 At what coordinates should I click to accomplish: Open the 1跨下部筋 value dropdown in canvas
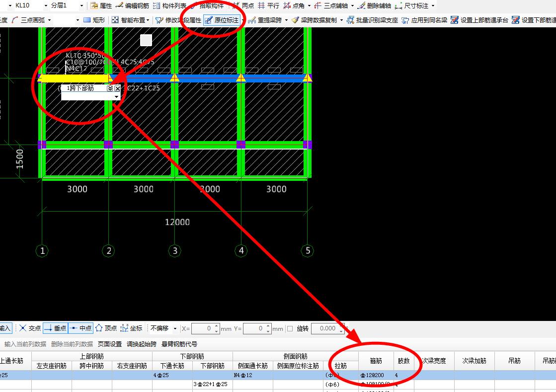[x=116, y=97]
